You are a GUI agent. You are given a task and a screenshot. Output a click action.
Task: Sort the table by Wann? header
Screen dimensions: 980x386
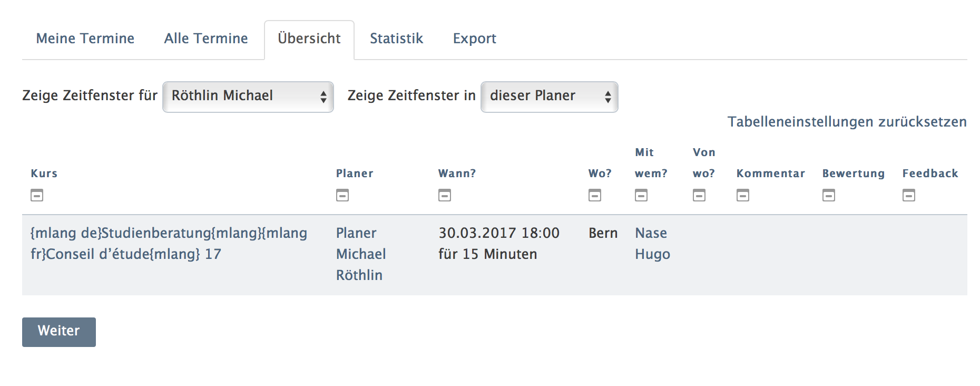tap(457, 173)
